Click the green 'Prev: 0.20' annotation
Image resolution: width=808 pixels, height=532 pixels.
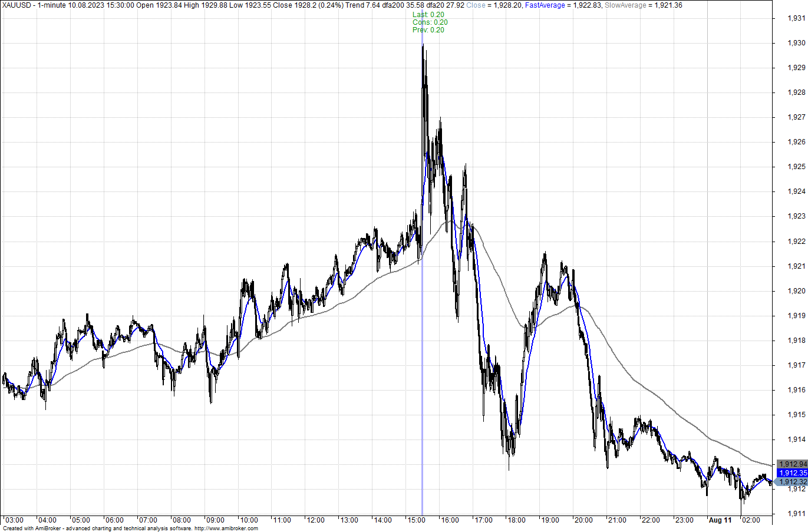[x=428, y=30]
